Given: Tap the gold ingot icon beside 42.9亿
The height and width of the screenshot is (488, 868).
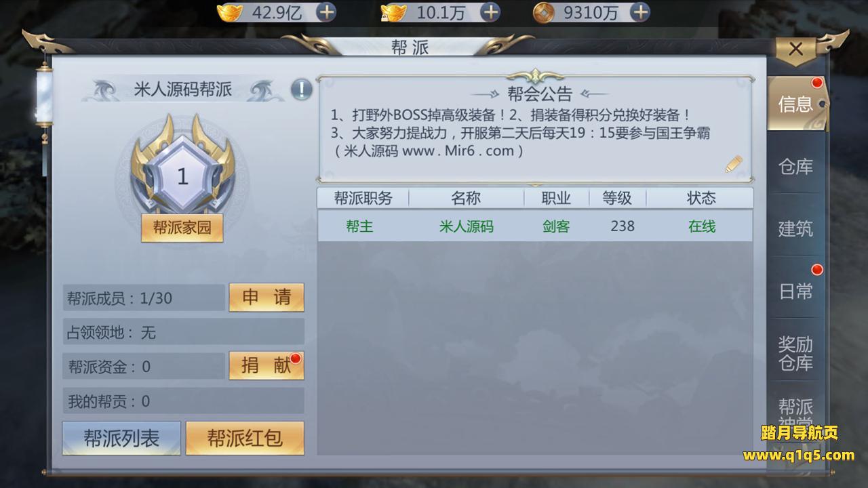Looking at the screenshot, I should [x=229, y=12].
